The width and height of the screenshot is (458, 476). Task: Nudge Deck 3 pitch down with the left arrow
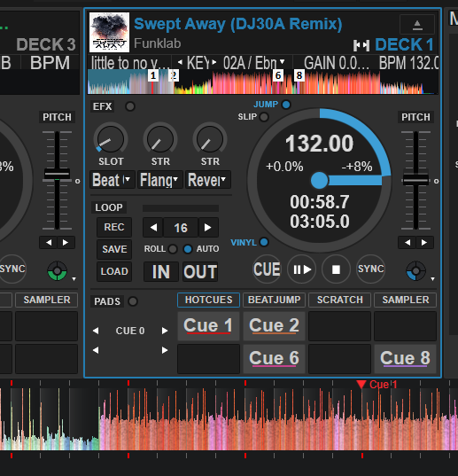click(x=49, y=243)
